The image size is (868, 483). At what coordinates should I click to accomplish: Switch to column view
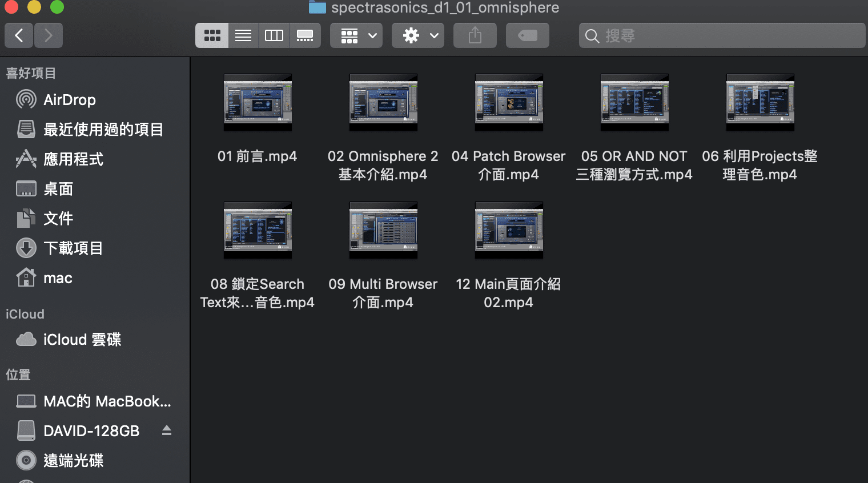pos(274,35)
